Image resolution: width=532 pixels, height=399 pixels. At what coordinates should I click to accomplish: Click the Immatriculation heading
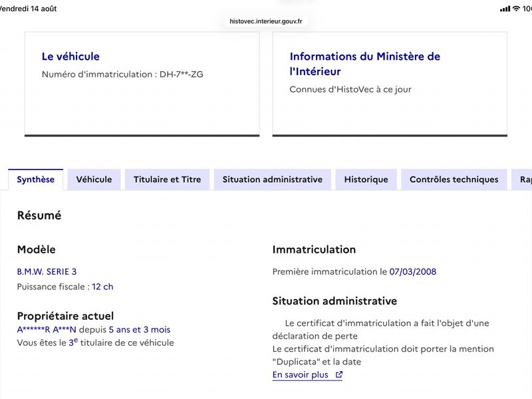(x=314, y=250)
